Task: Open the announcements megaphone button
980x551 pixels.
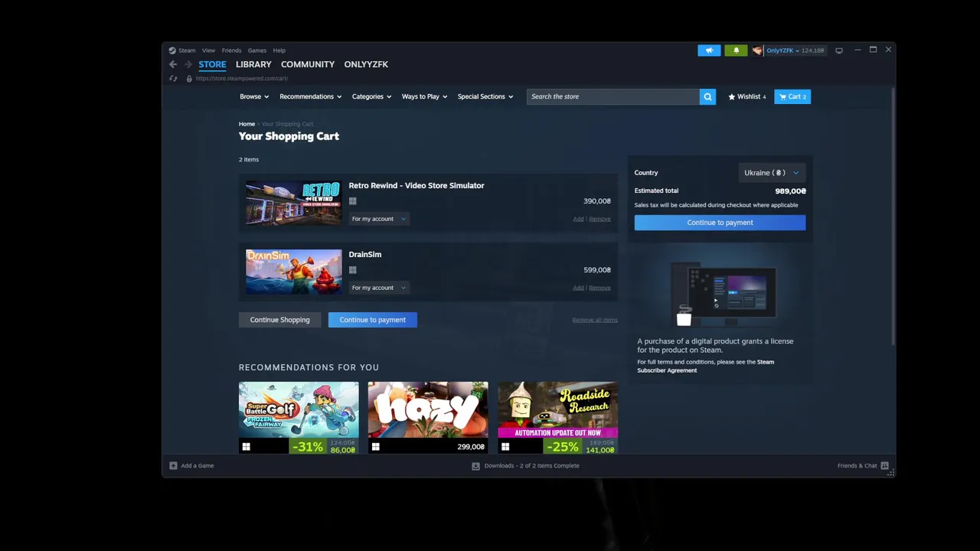Action: point(709,51)
